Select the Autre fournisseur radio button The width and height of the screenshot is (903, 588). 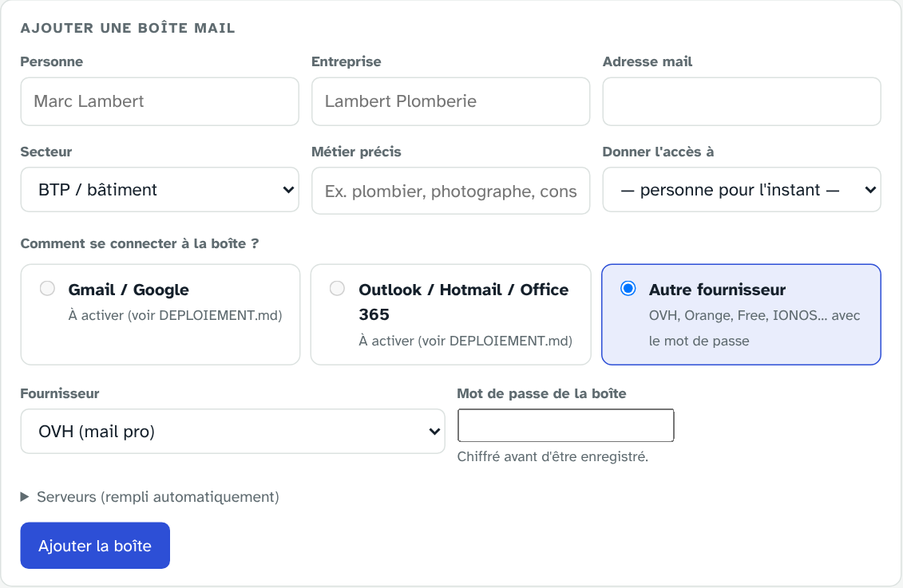pyautogui.click(x=628, y=288)
